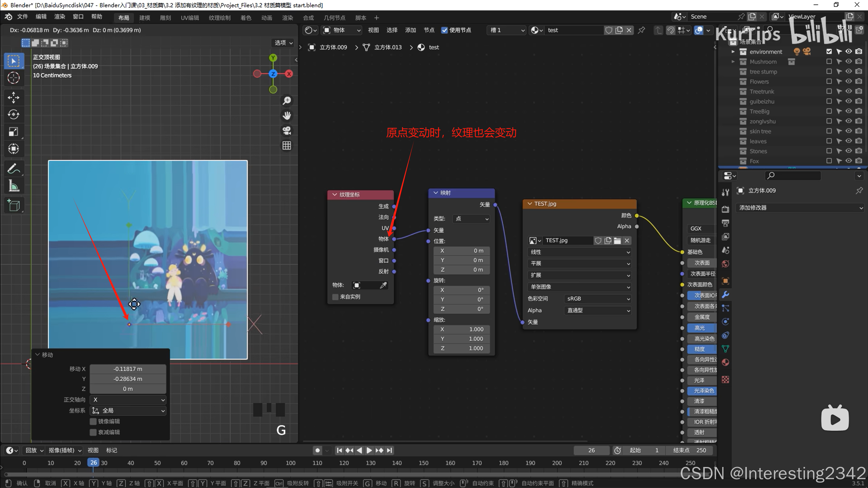868x488 pixels.
Task: Select the Add Cube tool
Action: (x=14, y=205)
